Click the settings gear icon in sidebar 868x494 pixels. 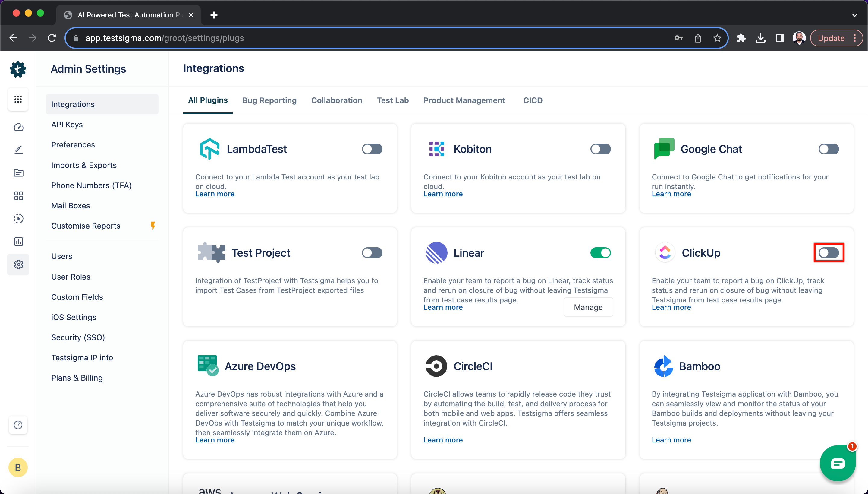pyautogui.click(x=18, y=264)
